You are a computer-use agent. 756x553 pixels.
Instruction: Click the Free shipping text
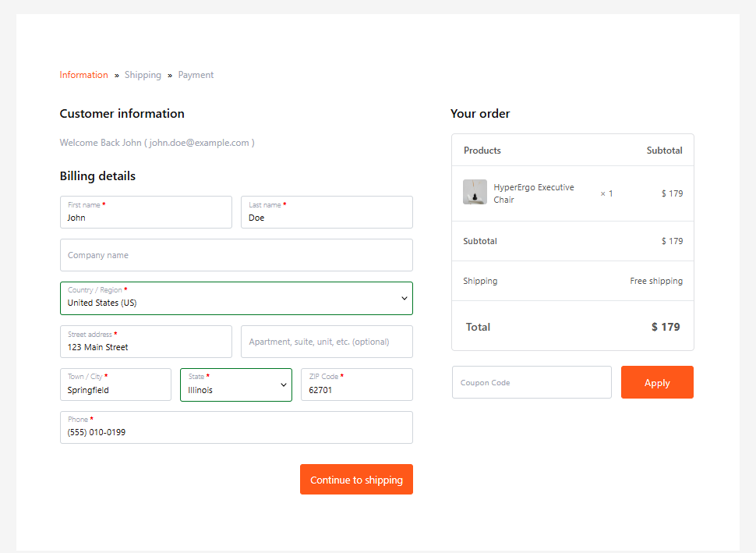[656, 281]
